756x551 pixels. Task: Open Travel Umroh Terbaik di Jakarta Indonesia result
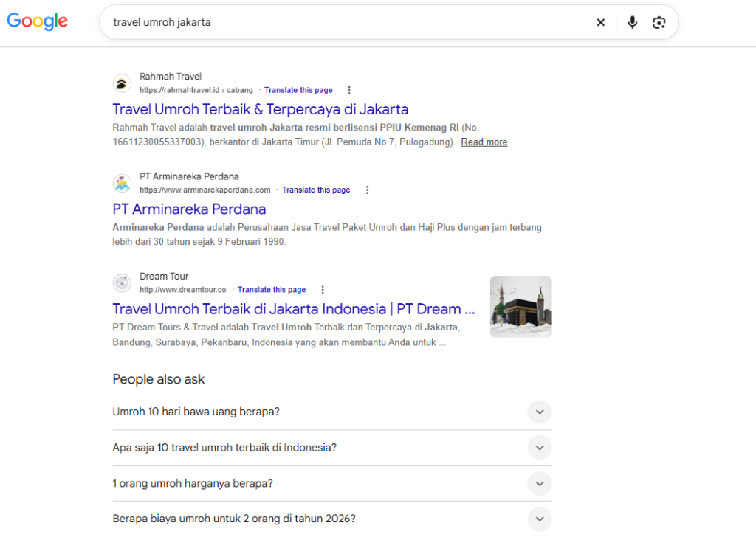[x=294, y=309]
